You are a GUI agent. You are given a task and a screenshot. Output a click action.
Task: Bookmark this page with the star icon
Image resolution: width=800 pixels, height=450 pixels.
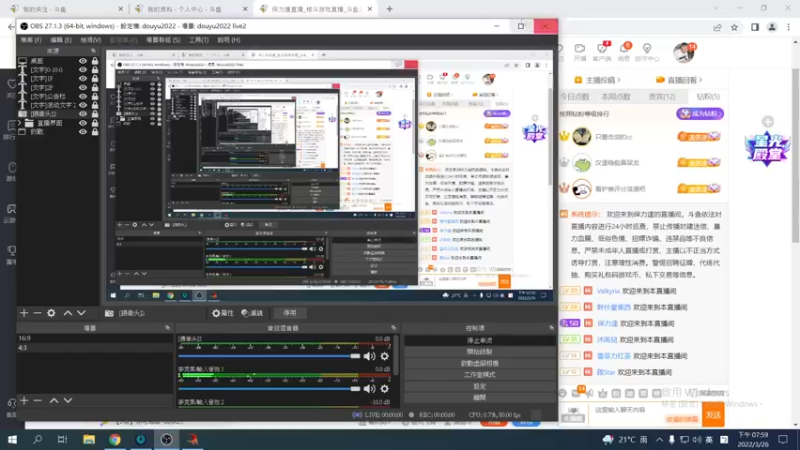click(734, 27)
